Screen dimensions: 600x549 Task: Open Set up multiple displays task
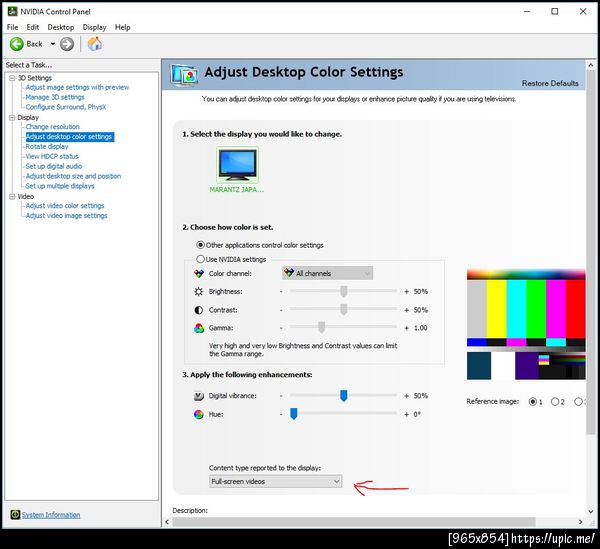click(60, 186)
